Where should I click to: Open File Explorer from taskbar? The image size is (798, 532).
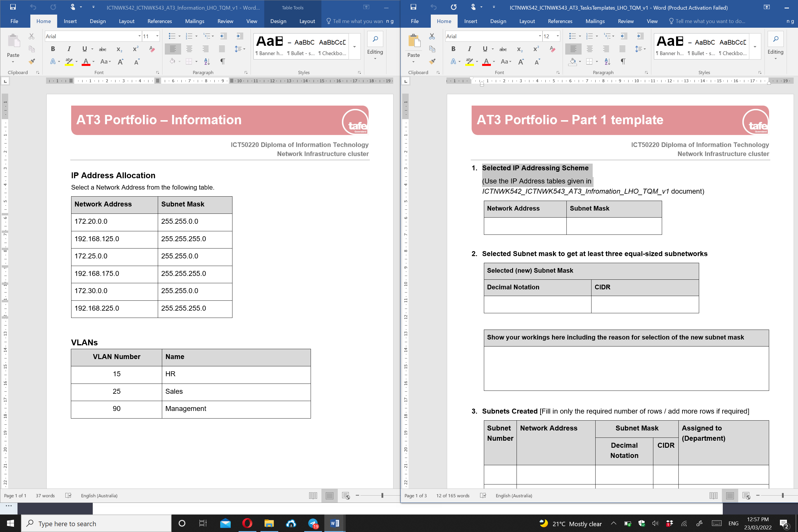(x=269, y=523)
